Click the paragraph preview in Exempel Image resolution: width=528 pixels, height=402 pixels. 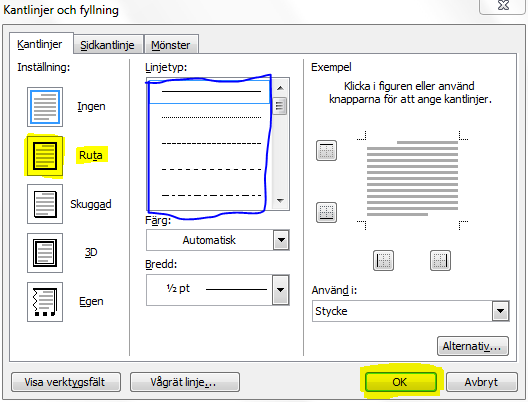pos(412,178)
